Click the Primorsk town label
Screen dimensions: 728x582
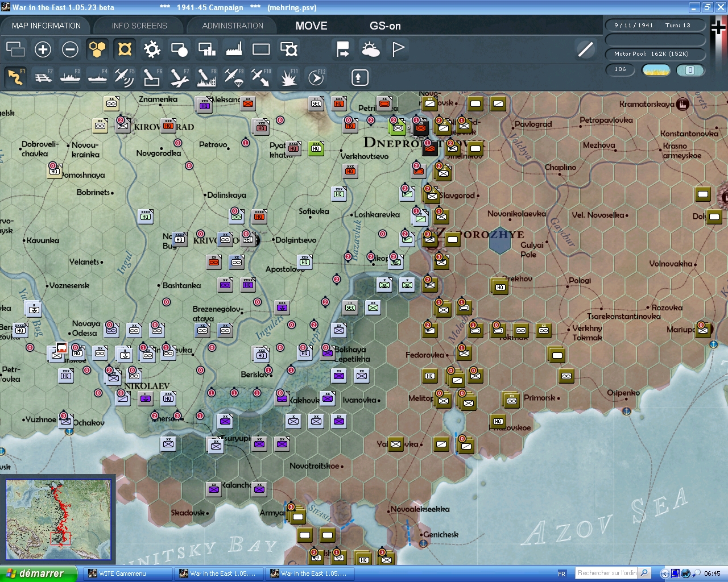tap(539, 398)
